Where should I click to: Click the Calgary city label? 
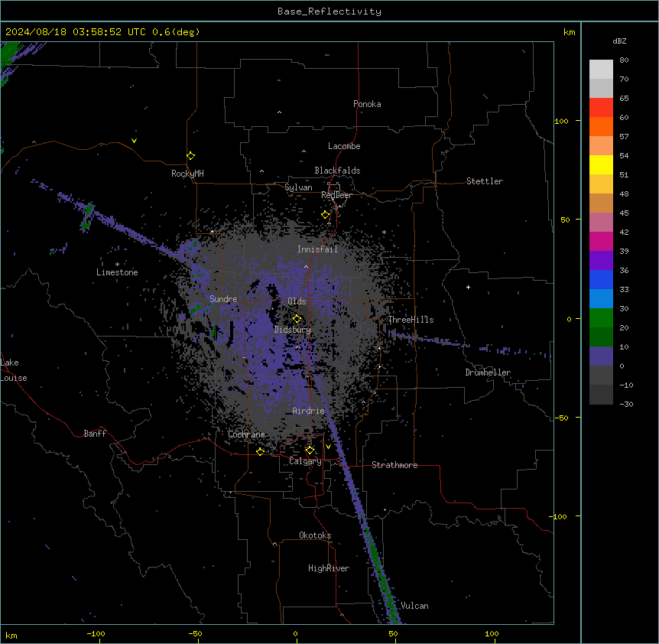tap(305, 461)
